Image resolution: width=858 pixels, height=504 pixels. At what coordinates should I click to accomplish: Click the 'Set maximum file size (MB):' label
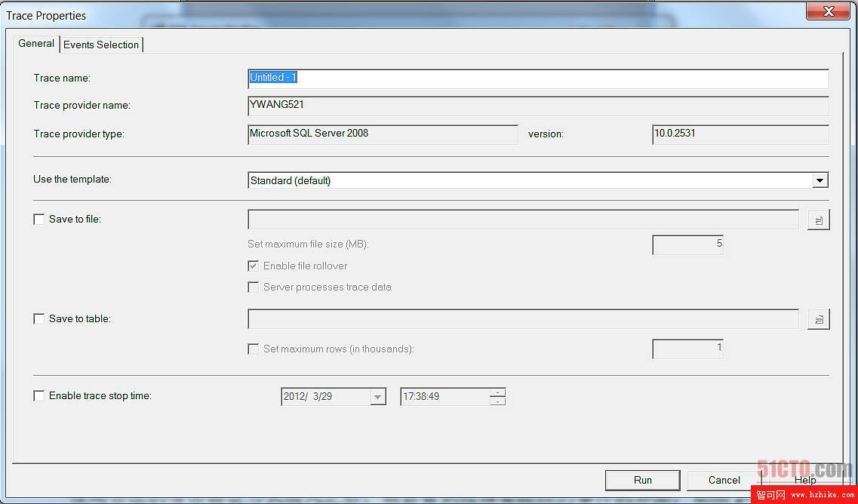pos(308,244)
